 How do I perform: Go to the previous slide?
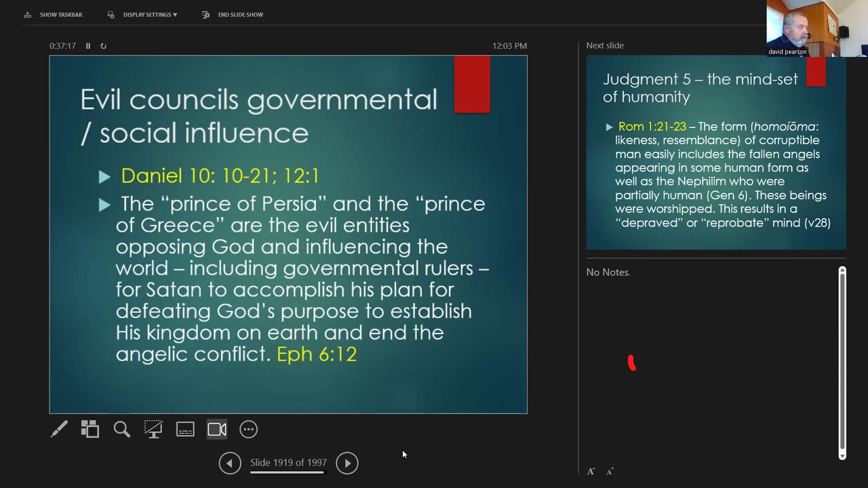coord(230,463)
